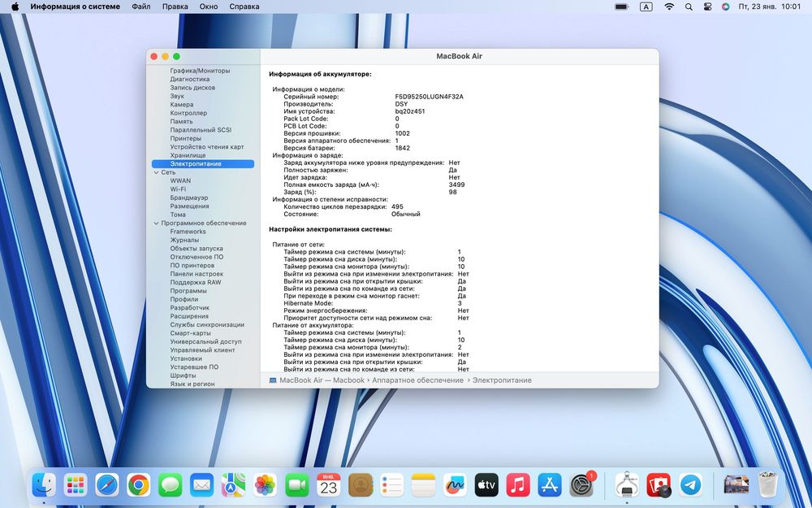The width and height of the screenshot is (812, 508).
Task: Click full charge capacity value 3499
Action: (456, 185)
